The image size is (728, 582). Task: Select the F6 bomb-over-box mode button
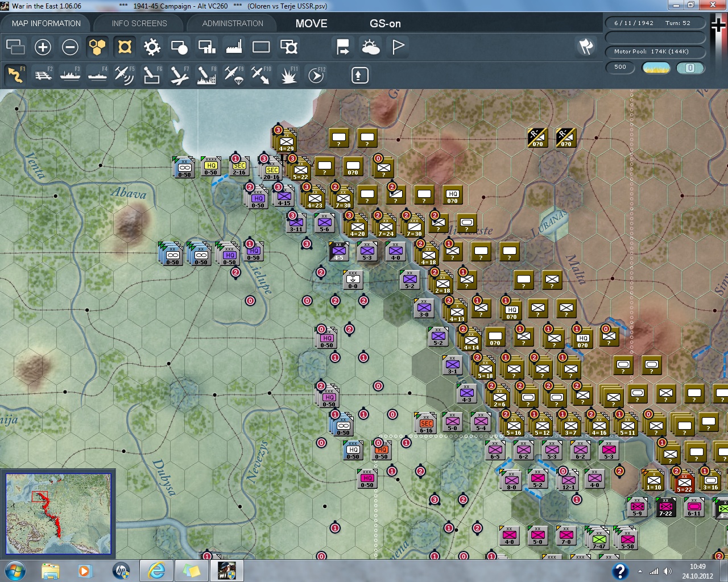click(x=152, y=75)
